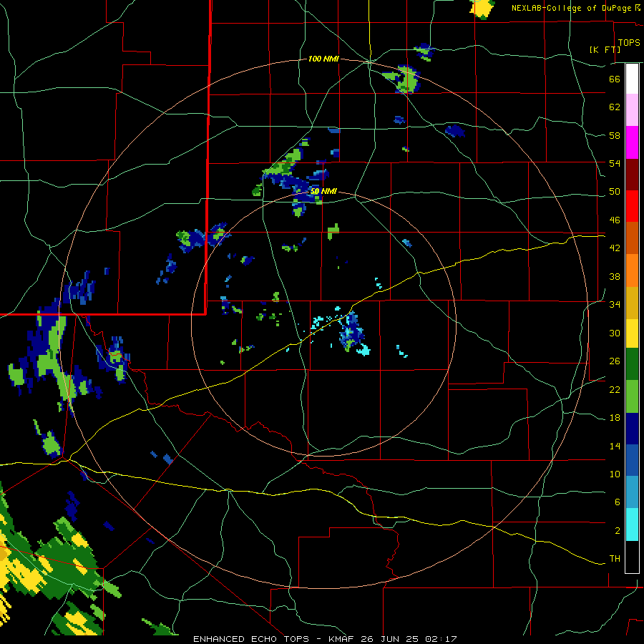Click the "38" legend value

pyautogui.click(x=615, y=276)
